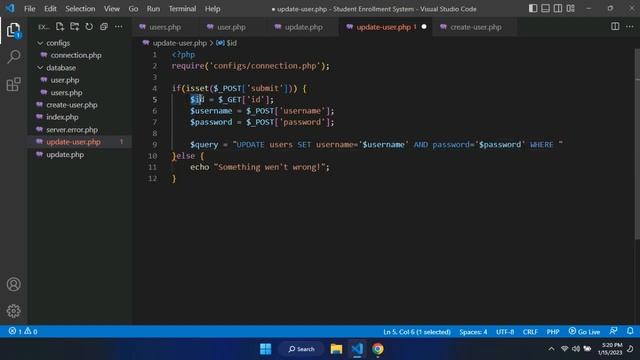Open Customize Layout icon
Viewport: 640px width, 360px height.
(571, 9)
